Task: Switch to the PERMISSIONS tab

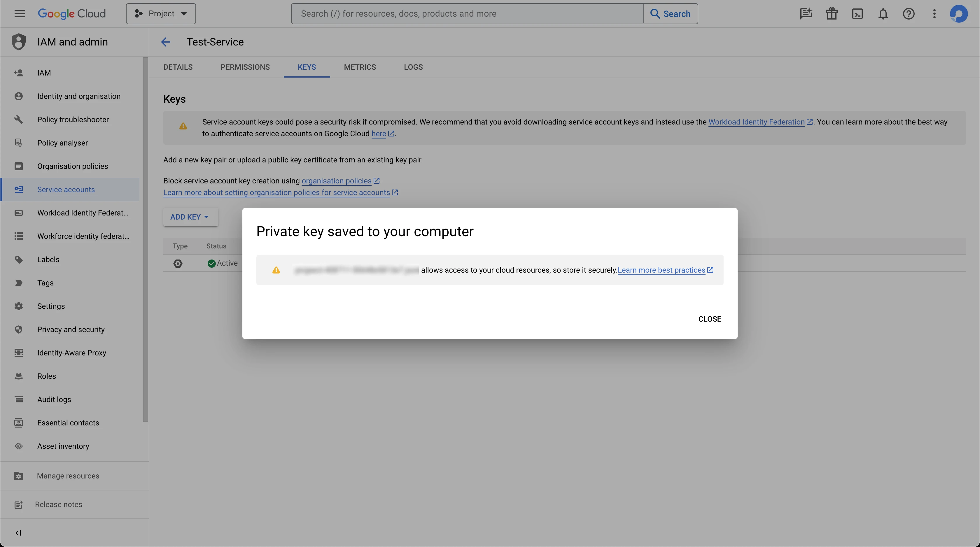Action: 245,67
